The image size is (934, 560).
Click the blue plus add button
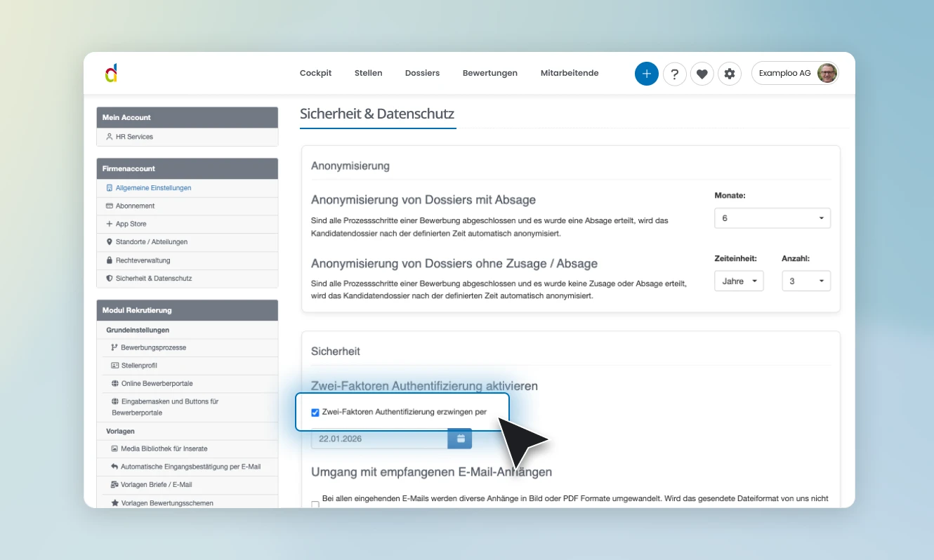pyautogui.click(x=647, y=74)
